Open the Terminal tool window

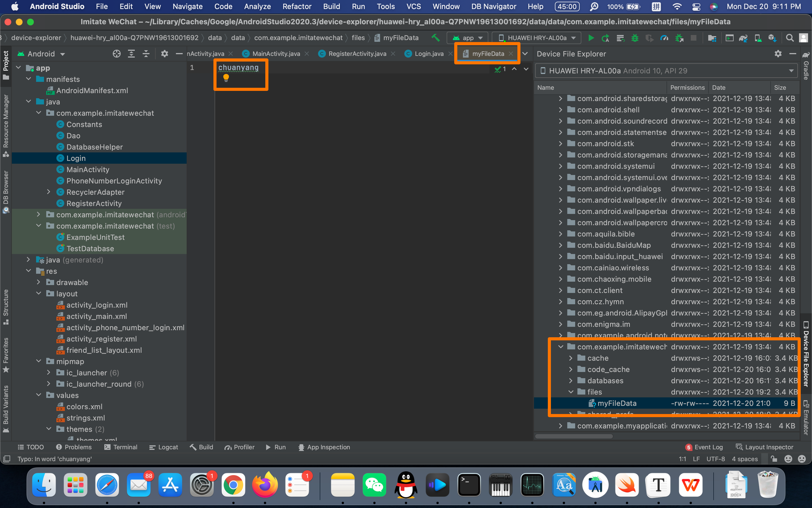[x=121, y=447]
